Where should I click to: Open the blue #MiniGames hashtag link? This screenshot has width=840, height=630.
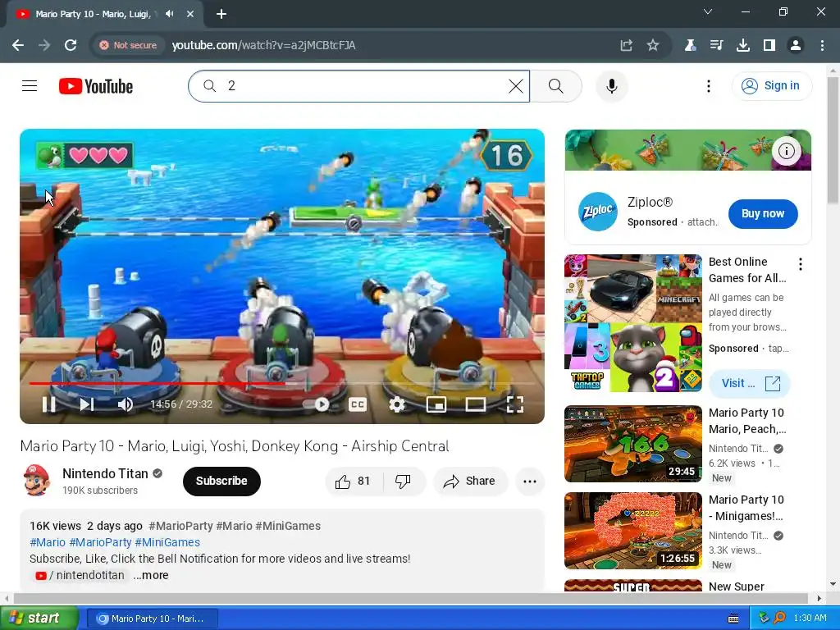tap(167, 542)
